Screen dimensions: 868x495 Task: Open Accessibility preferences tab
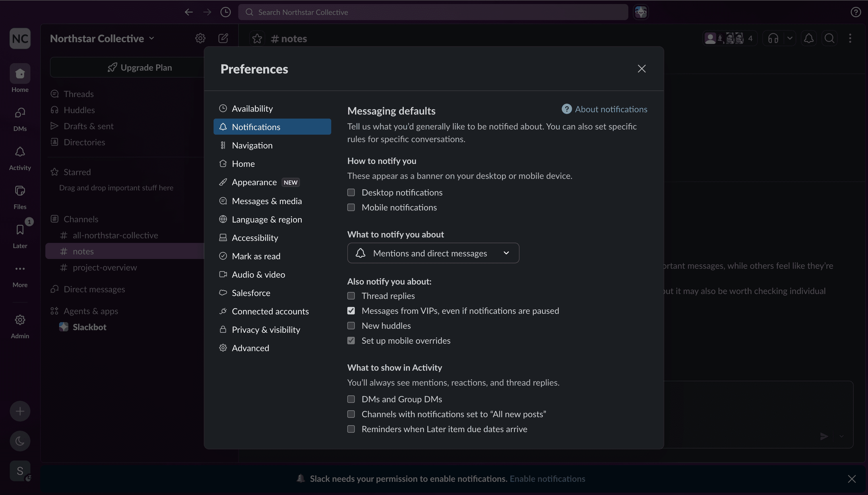point(272,238)
